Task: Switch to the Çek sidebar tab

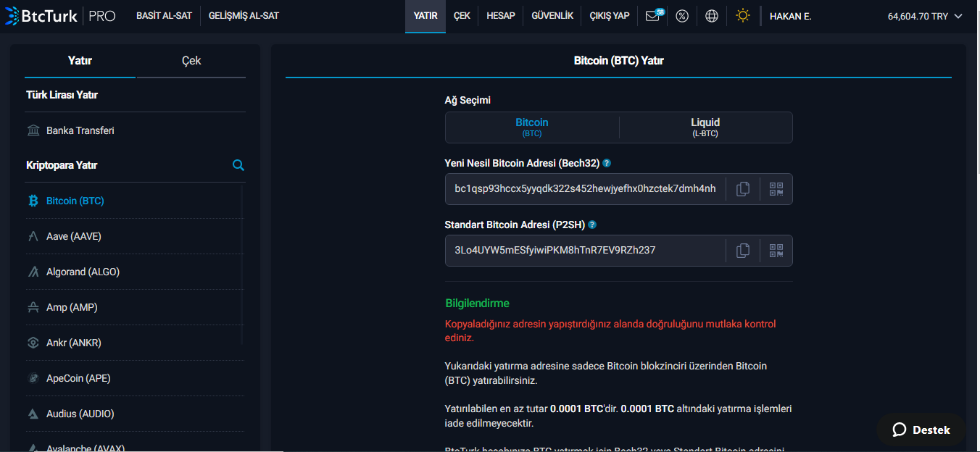Action: click(191, 61)
